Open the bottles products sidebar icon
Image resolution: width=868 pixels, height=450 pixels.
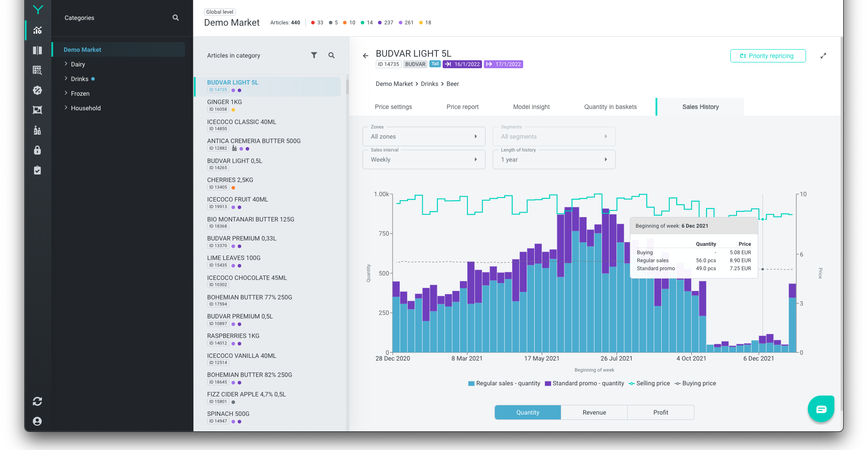[38, 130]
